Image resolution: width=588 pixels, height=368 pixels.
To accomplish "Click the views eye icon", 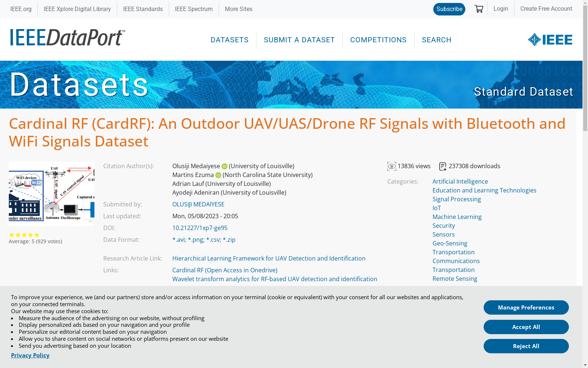I will (x=392, y=166).
